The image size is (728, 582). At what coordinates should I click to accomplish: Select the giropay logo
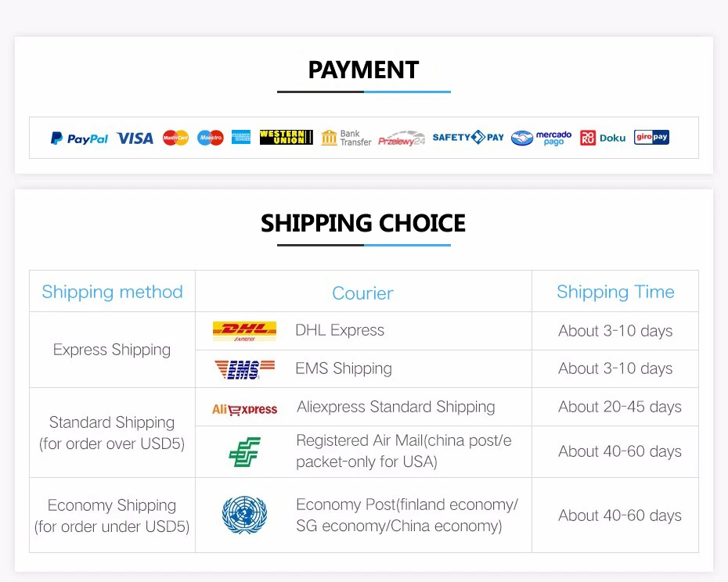tap(651, 137)
